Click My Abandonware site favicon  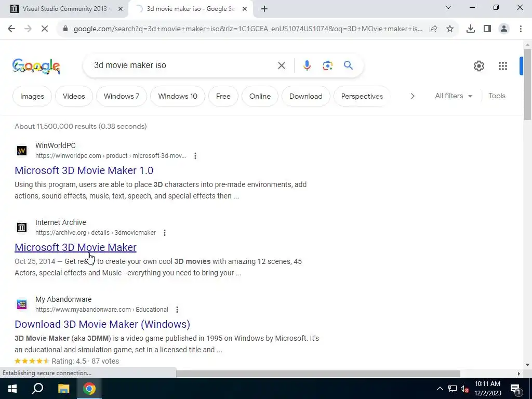coord(22,304)
